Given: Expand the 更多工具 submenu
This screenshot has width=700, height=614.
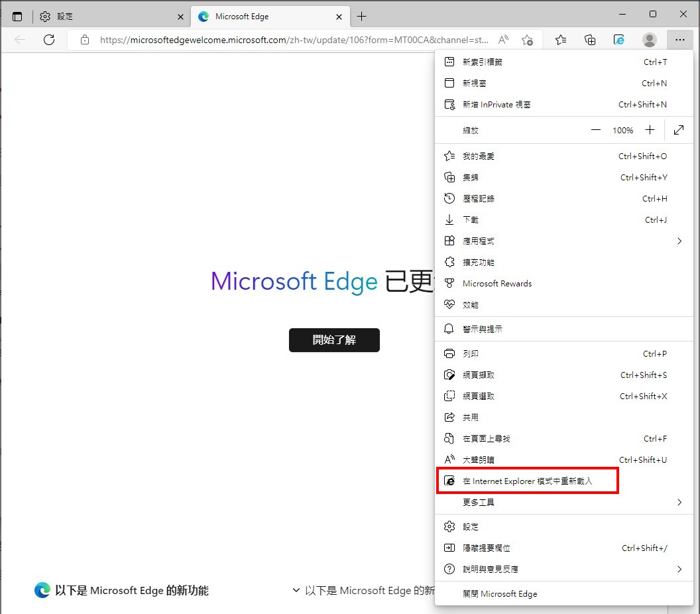Looking at the screenshot, I should [564, 503].
